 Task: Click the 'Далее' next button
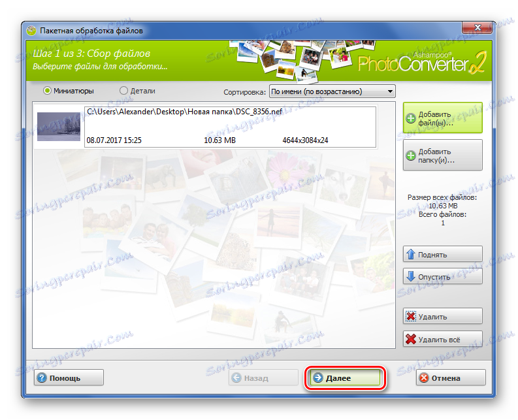click(x=345, y=378)
